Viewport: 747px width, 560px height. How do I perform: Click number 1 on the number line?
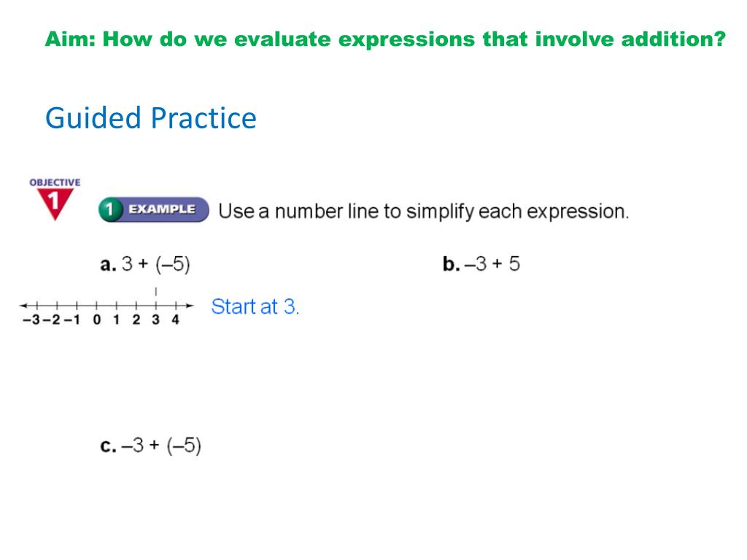(116, 320)
